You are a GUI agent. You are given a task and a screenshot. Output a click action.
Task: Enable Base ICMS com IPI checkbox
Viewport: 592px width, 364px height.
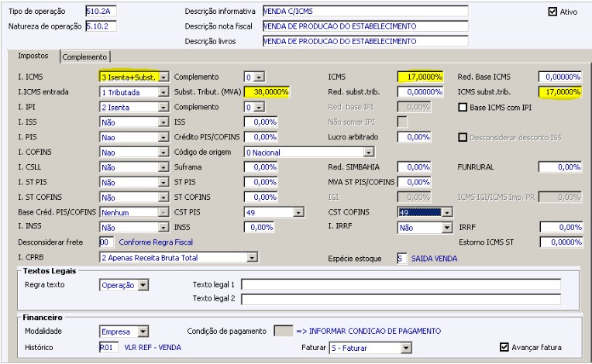coord(463,107)
